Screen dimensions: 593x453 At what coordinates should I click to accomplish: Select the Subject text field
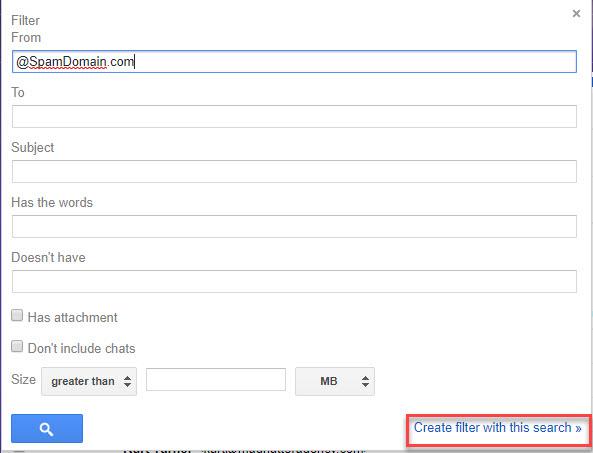(294, 171)
